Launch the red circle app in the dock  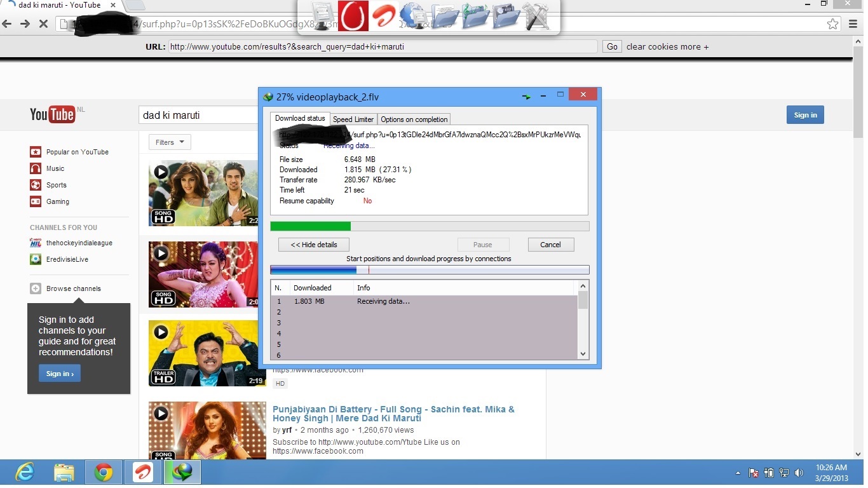pos(353,17)
